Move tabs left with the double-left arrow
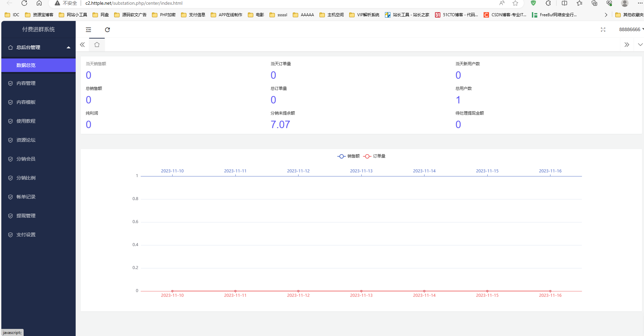 pyautogui.click(x=82, y=45)
